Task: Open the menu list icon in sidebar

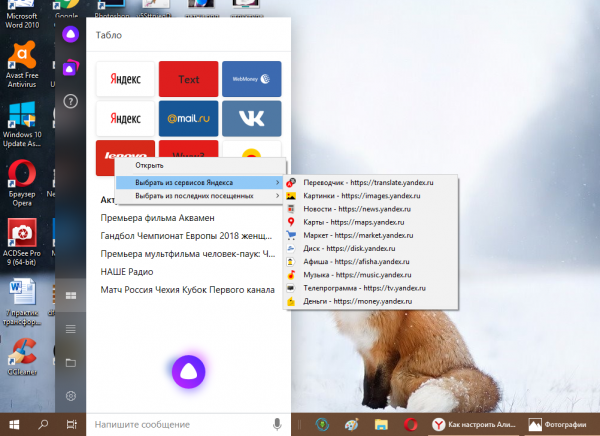Action: coord(71,329)
